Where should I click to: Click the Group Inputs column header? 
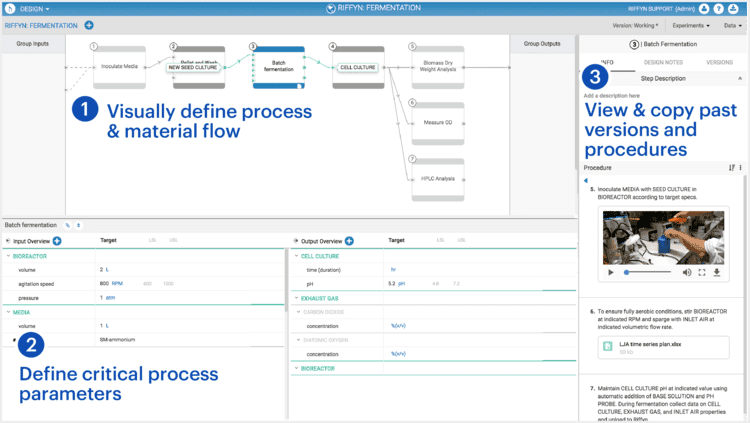33,44
